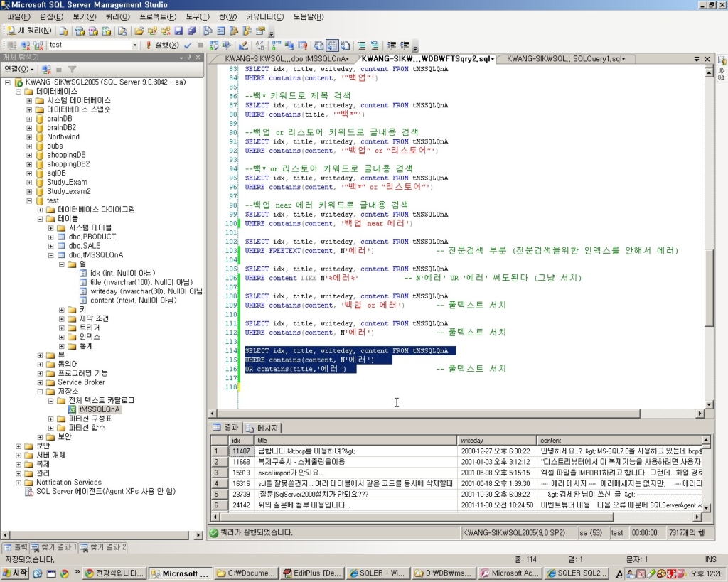Viewport: 728px width, 582px height.
Task: Expand the Service Broker node
Action: pyautogui.click(x=40, y=382)
